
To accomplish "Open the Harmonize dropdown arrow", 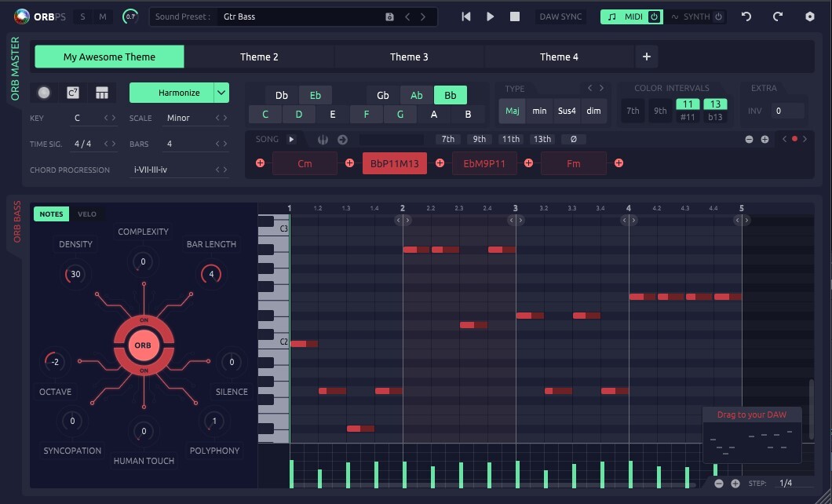I will point(221,93).
